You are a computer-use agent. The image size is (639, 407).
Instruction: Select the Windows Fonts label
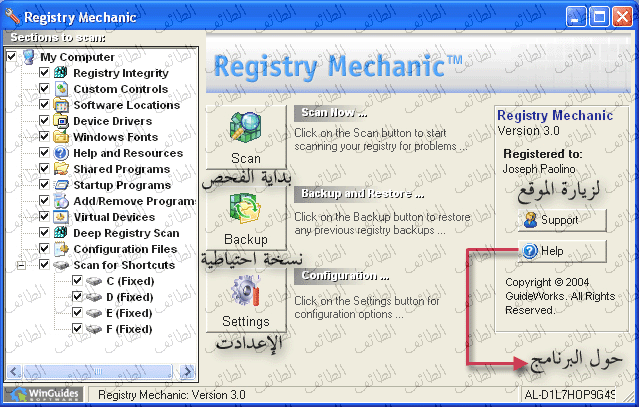point(115,137)
